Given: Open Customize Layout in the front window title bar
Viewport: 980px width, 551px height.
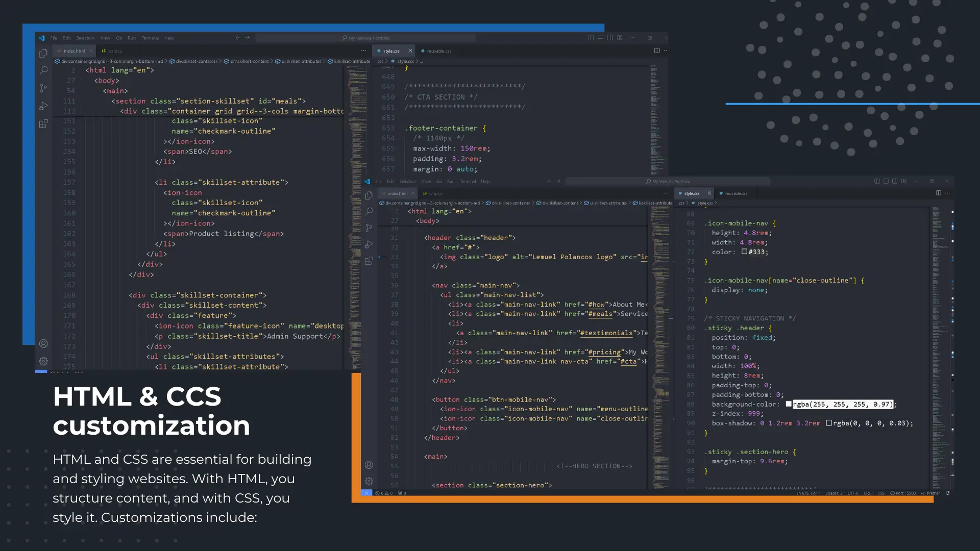Looking at the screenshot, I should coord(904,181).
